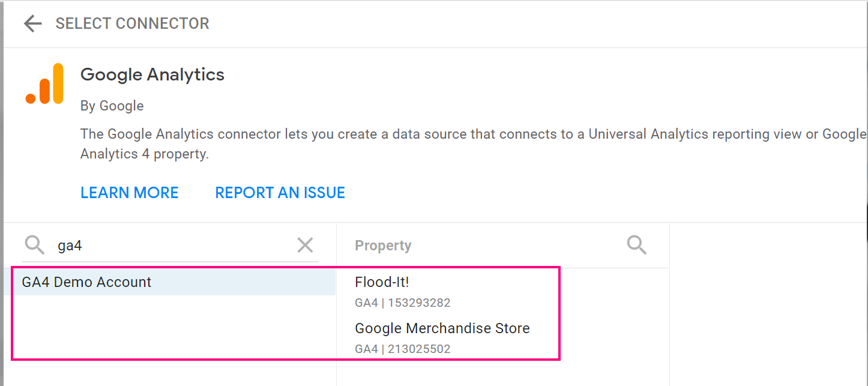Open the Property column search icon

coord(636,245)
